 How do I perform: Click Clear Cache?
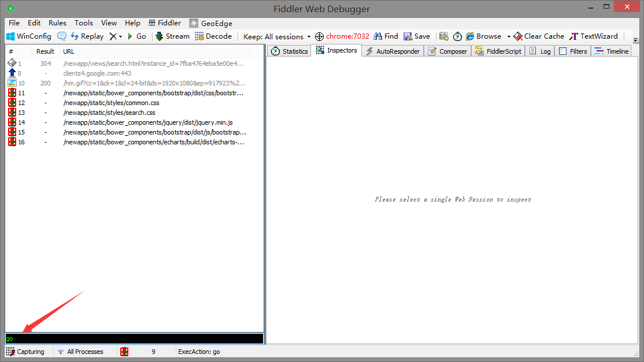[x=539, y=36]
